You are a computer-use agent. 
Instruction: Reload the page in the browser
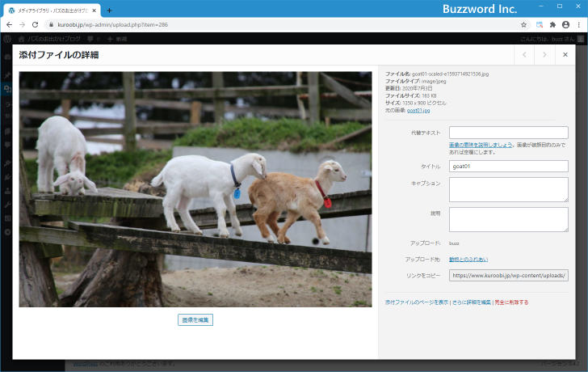(x=35, y=25)
